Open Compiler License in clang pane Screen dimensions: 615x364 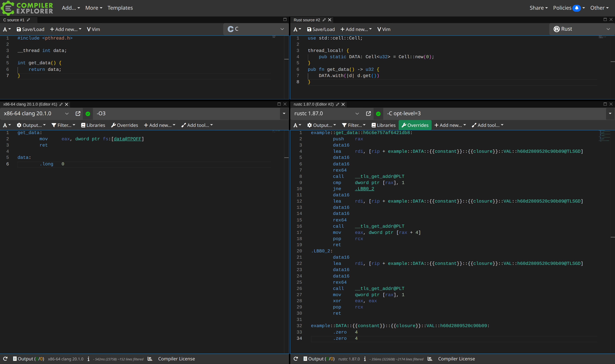coord(176,359)
